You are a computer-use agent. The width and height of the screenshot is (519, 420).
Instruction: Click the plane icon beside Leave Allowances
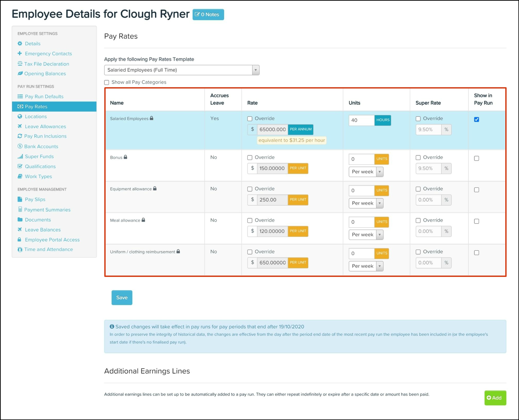point(20,126)
